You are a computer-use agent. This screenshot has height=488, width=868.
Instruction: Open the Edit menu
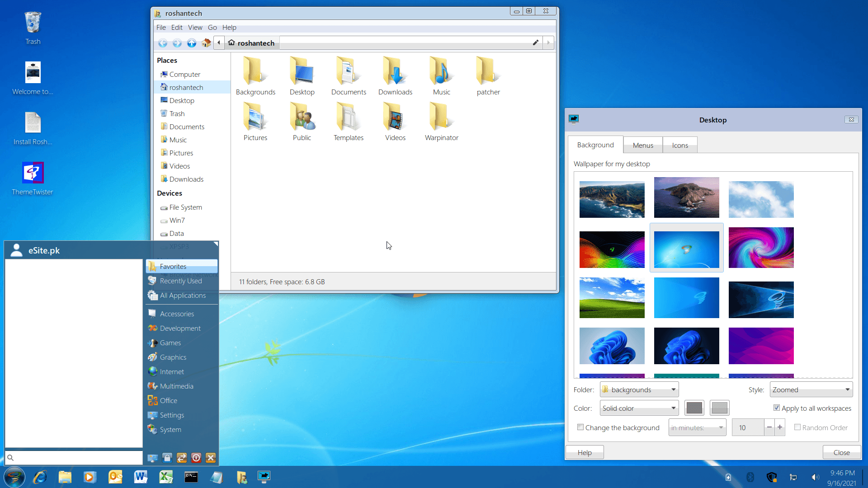177,28
